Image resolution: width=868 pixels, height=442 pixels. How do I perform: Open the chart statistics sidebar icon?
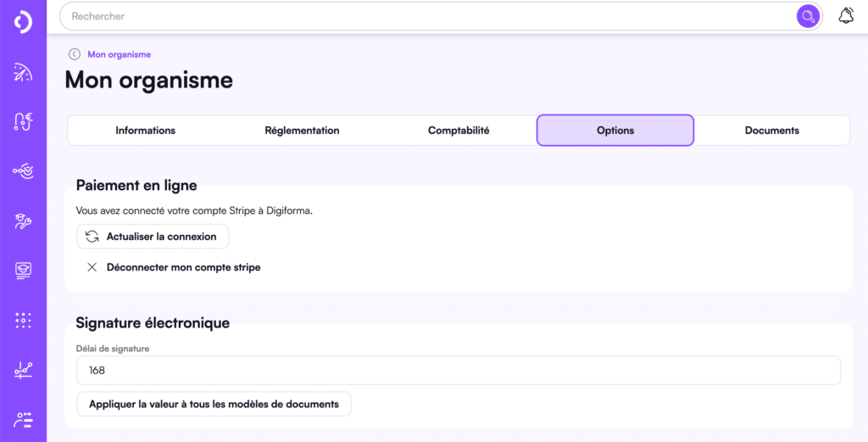pos(23,370)
